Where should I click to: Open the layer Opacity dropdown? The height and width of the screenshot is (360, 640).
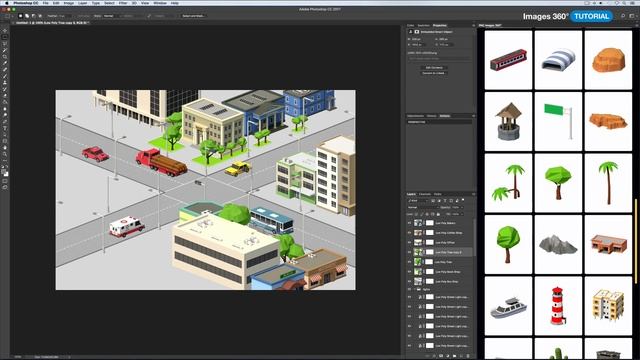click(x=458, y=207)
